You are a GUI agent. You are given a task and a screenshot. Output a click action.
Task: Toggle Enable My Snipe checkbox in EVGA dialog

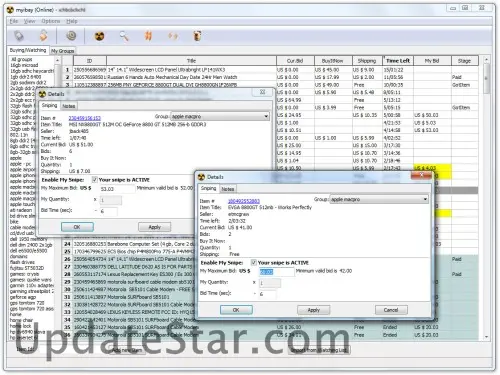point(254,262)
